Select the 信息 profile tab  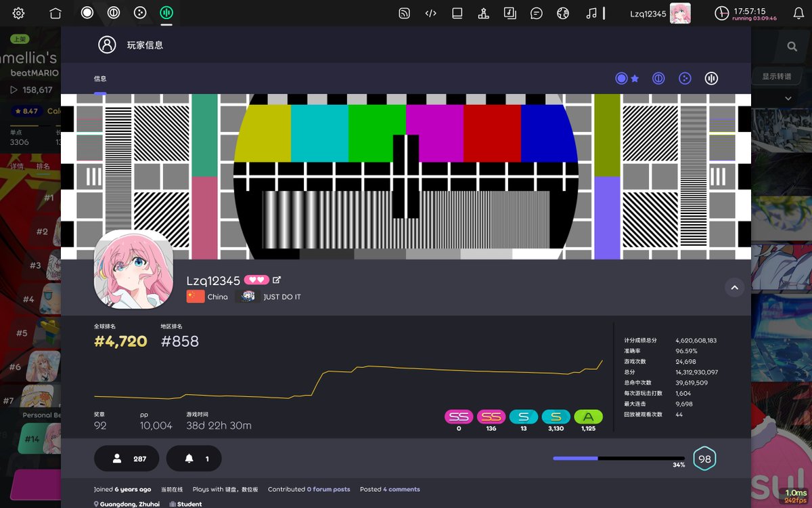coord(100,79)
